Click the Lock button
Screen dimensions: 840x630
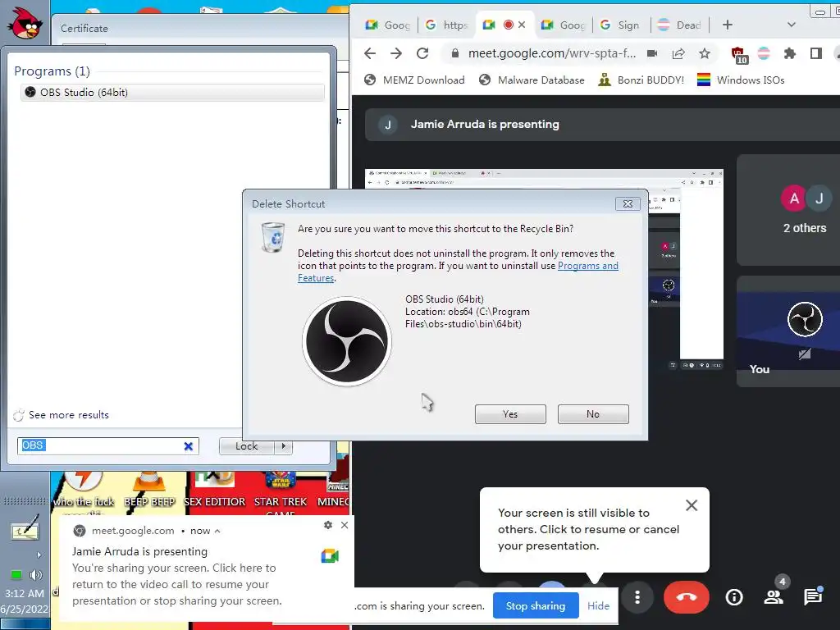tap(246, 446)
